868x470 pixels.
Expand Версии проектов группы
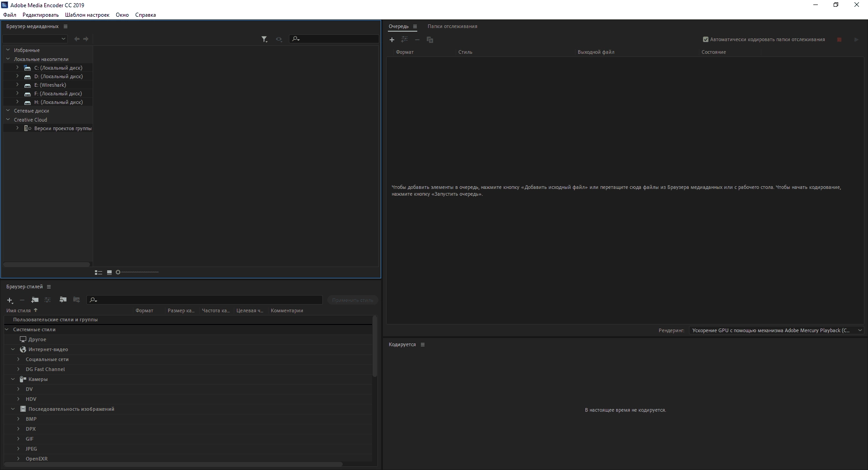coord(18,128)
